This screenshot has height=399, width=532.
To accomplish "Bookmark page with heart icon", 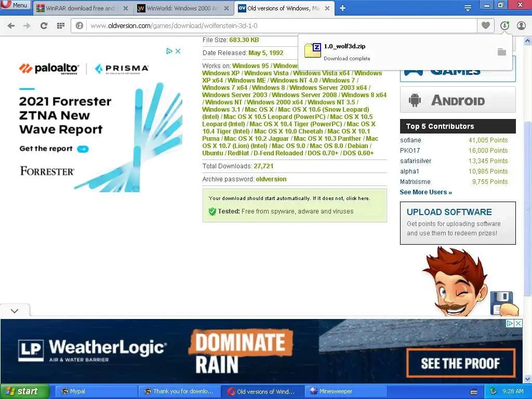I will pyautogui.click(x=486, y=25).
